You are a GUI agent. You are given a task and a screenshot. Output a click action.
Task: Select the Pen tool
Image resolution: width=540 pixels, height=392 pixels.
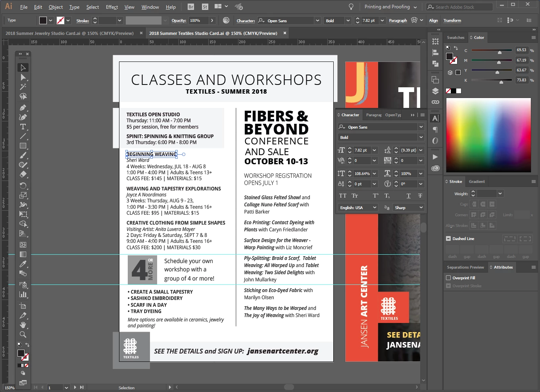tap(23, 108)
